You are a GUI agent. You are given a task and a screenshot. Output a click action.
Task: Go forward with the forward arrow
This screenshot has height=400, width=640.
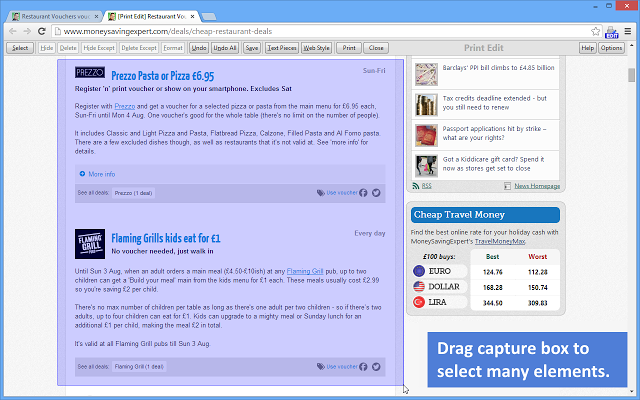(27, 31)
